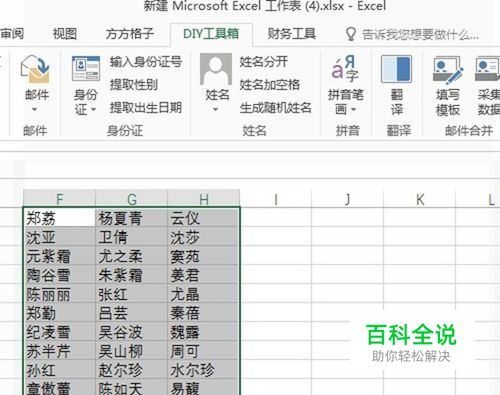The image size is (500, 395).
Task: Select cell containing 吴谷波
Action: click(131, 332)
